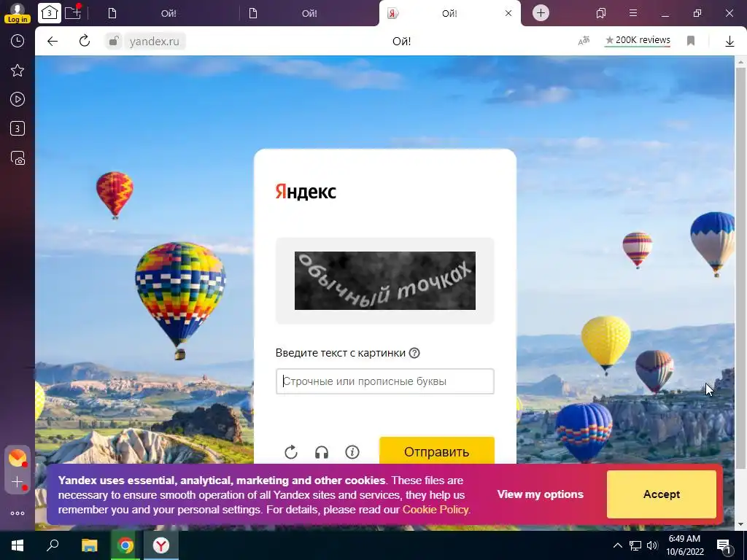Screen dimensions: 747x560
Task: Close the active Ой! tab
Action: pyautogui.click(x=508, y=13)
